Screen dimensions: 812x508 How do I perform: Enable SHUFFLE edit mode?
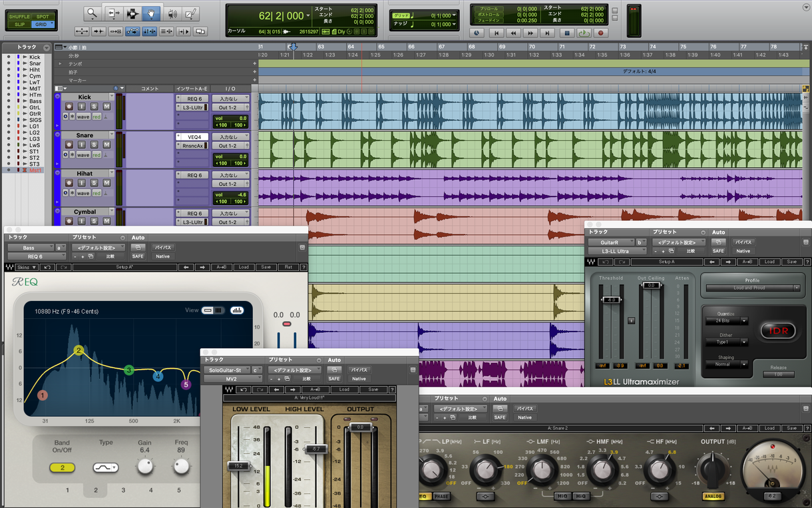(x=19, y=17)
